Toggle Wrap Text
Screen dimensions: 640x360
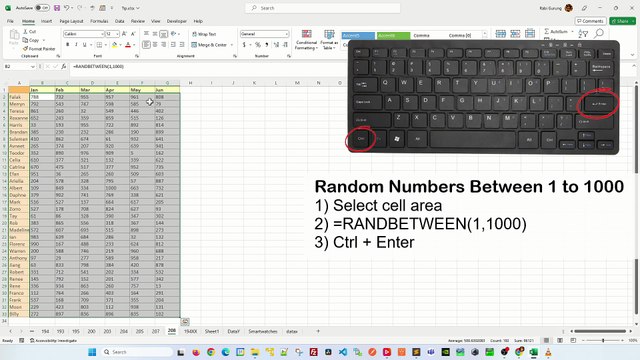pyautogui.click(x=204, y=34)
